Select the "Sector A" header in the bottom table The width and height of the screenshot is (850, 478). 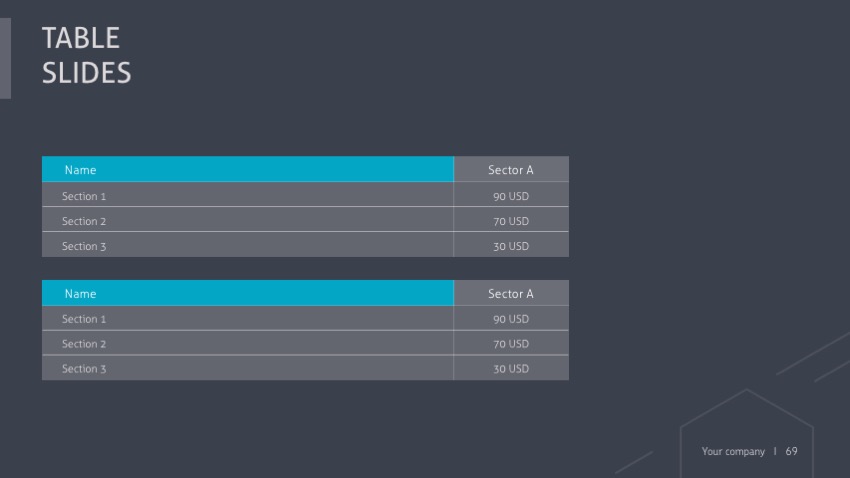[510, 294]
